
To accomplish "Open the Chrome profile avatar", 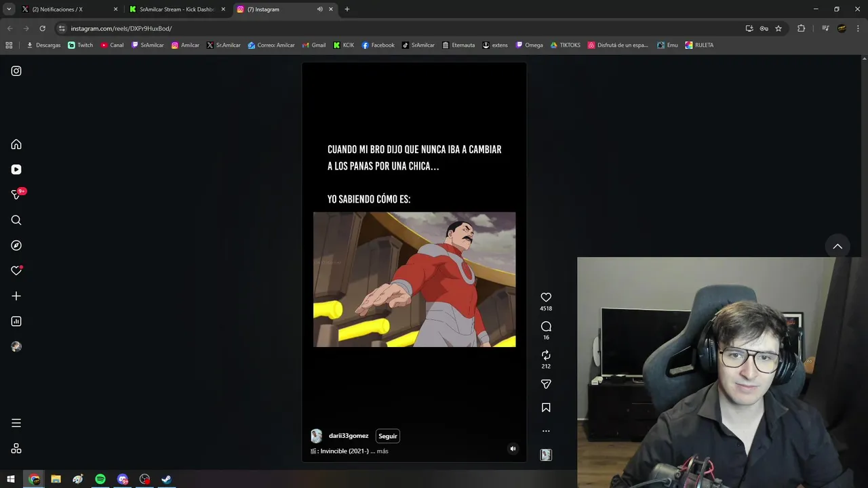I will tap(842, 28).
